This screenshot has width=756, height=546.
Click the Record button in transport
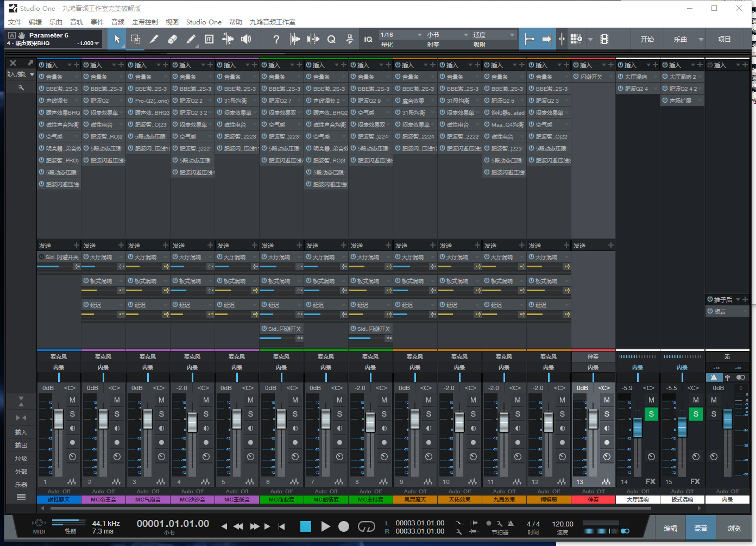point(344,526)
